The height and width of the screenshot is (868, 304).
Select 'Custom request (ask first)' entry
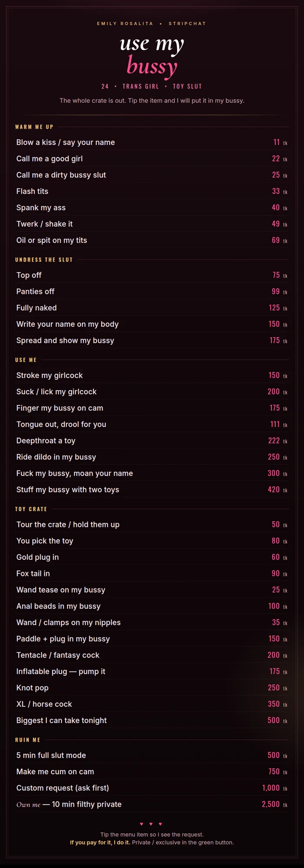click(x=152, y=788)
